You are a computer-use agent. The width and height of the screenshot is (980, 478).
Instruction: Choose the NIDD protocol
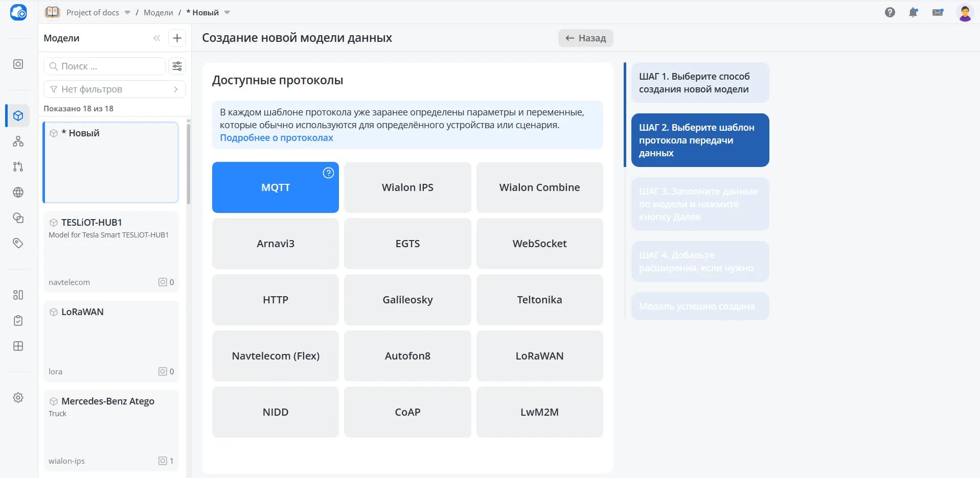pyautogui.click(x=275, y=412)
